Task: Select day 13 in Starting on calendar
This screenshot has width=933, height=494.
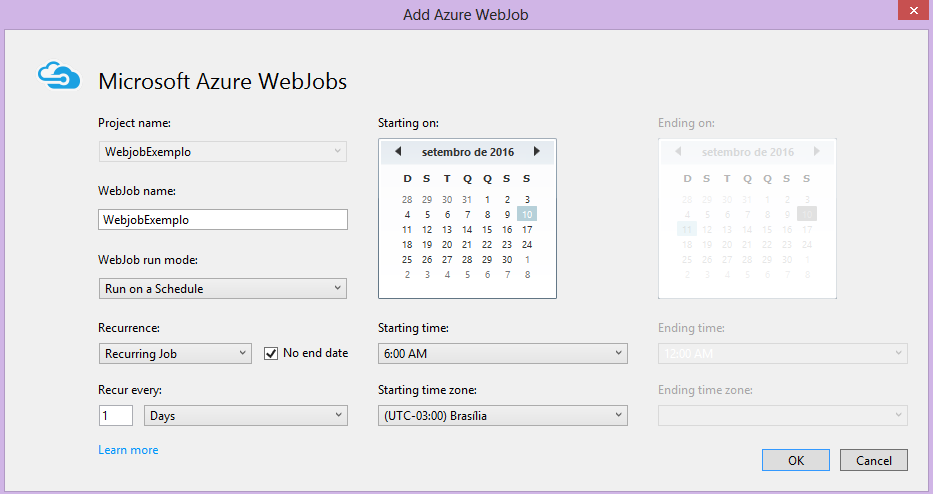Action: pyautogui.click(x=447, y=230)
